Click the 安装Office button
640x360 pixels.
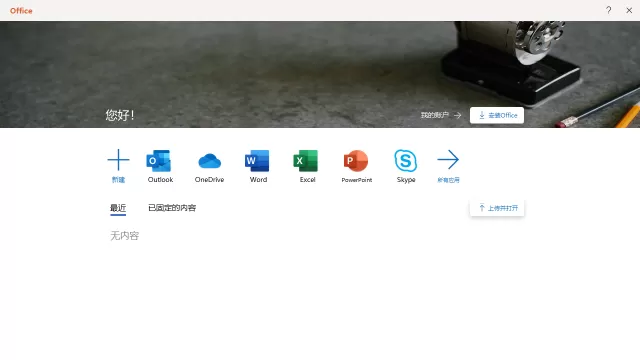click(x=497, y=115)
